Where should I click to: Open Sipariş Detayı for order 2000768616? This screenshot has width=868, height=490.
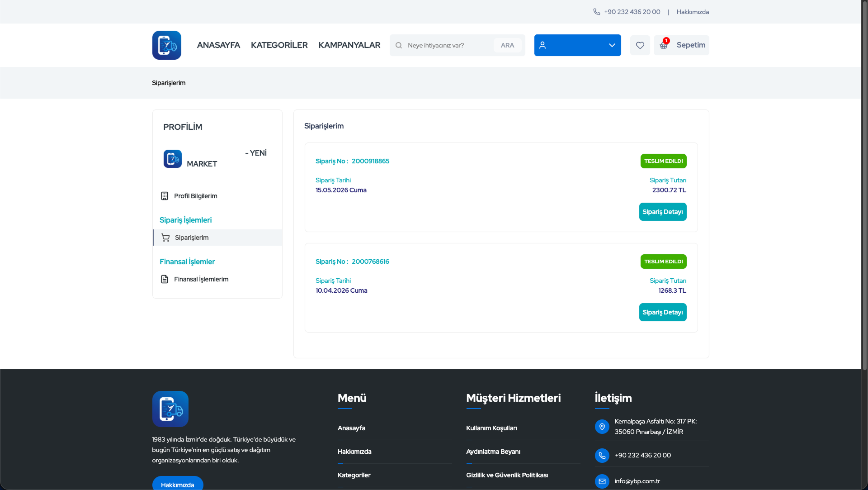click(x=663, y=312)
